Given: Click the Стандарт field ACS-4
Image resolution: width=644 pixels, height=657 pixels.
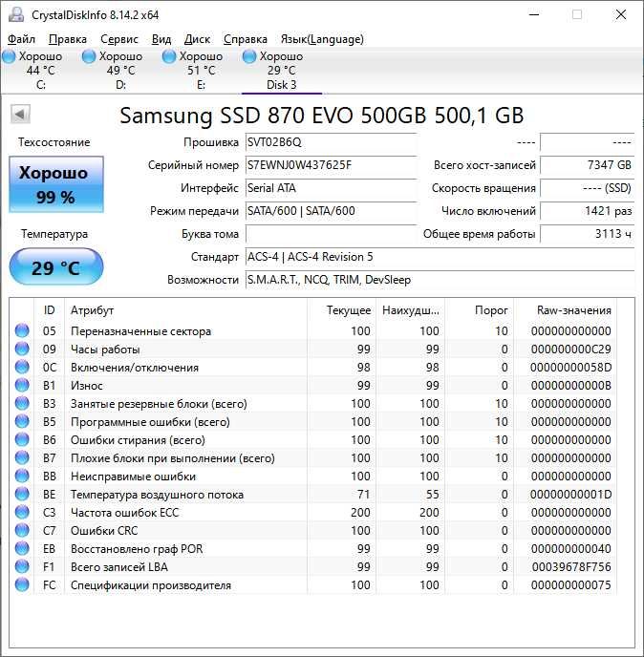Looking at the screenshot, I should (440, 257).
